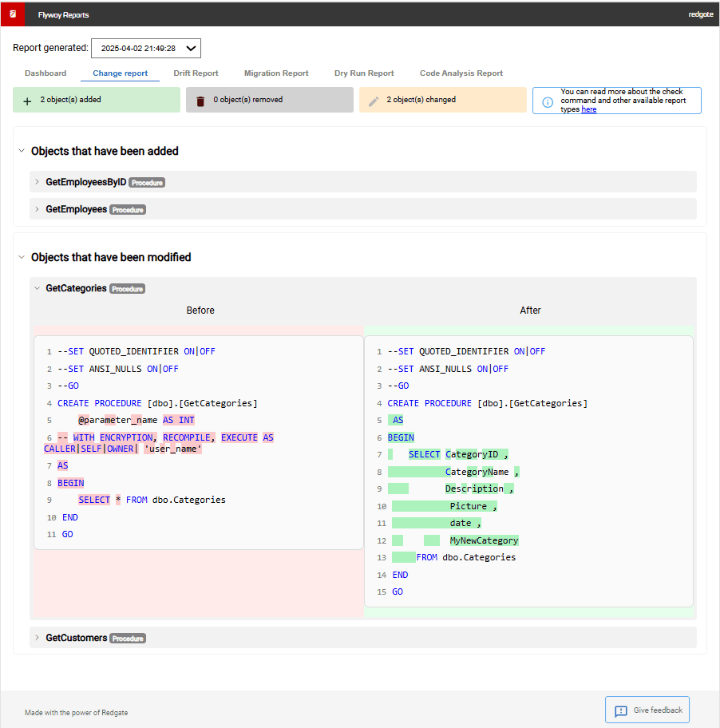This screenshot has height=728, width=720.
Task: Select the MyNewCategory text in the After panel
Action: pyautogui.click(x=484, y=540)
